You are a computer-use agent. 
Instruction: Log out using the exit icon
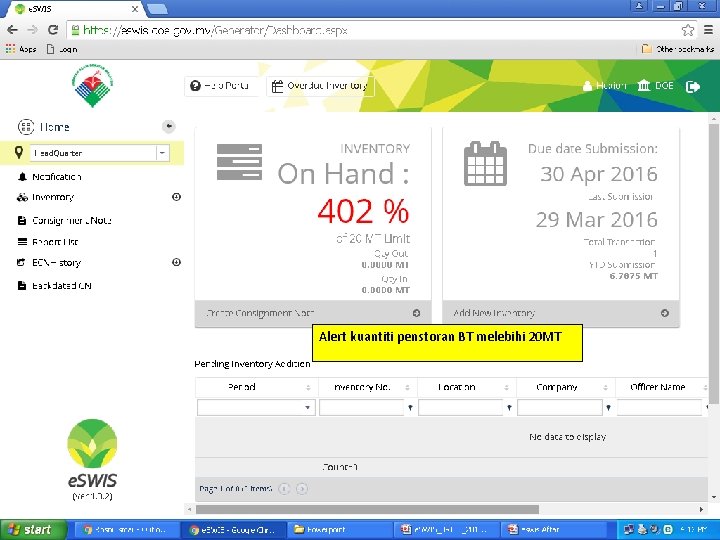coord(692,86)
